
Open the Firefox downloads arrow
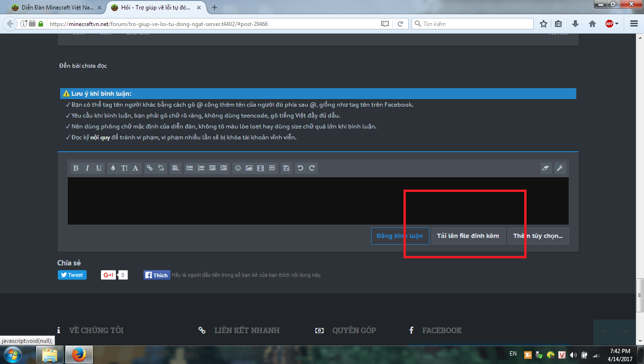[x=575, y=24]
